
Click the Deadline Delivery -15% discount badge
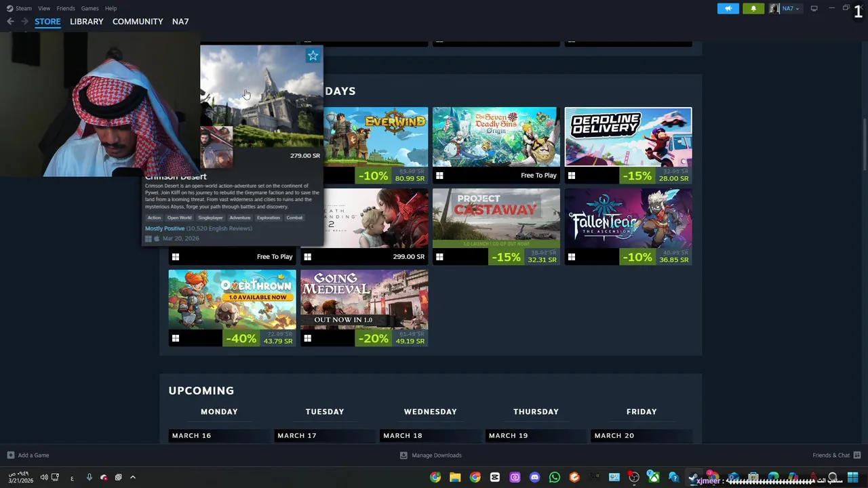coord(637,176)
